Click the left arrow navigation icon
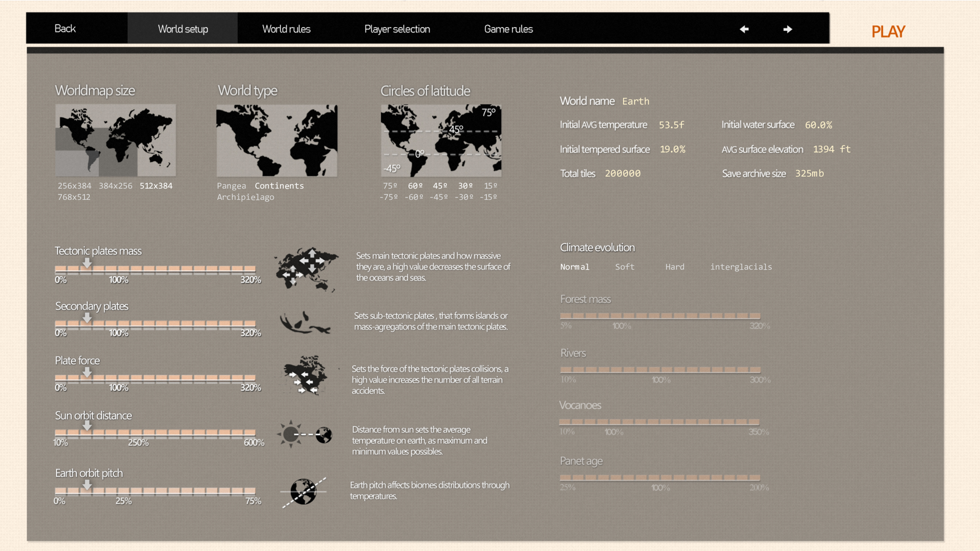Image resolution: width=980 pixels, height=551 pixels. [744, 29]
